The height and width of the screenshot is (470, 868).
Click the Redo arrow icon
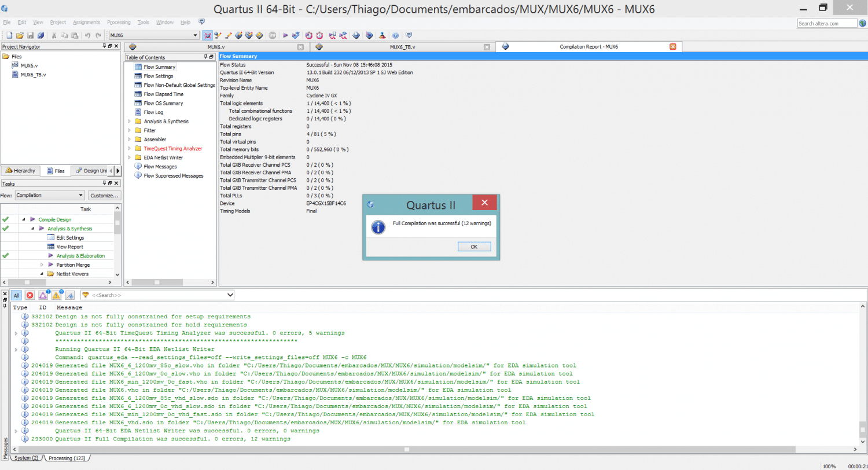click(x=98, y=35)
